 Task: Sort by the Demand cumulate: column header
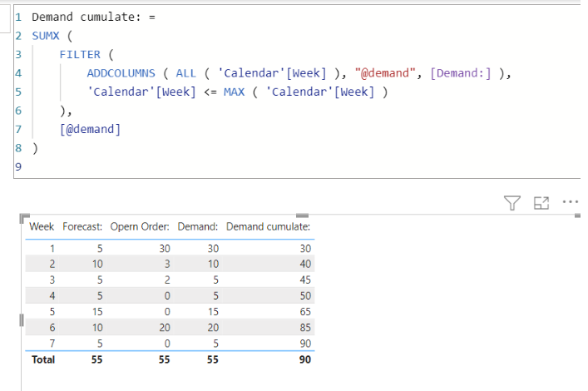(x=268, y=226)
